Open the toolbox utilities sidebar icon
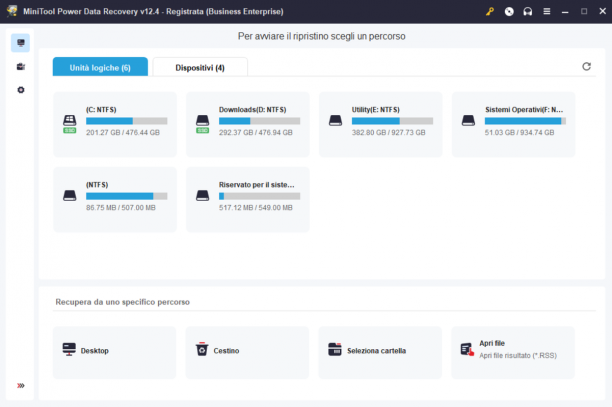 point(21,66)
